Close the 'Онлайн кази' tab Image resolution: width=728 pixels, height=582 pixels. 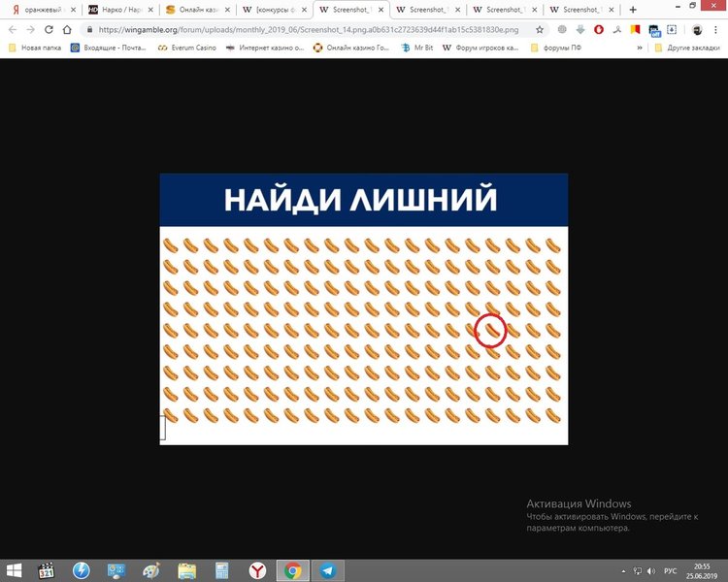[x=227, y=10]
